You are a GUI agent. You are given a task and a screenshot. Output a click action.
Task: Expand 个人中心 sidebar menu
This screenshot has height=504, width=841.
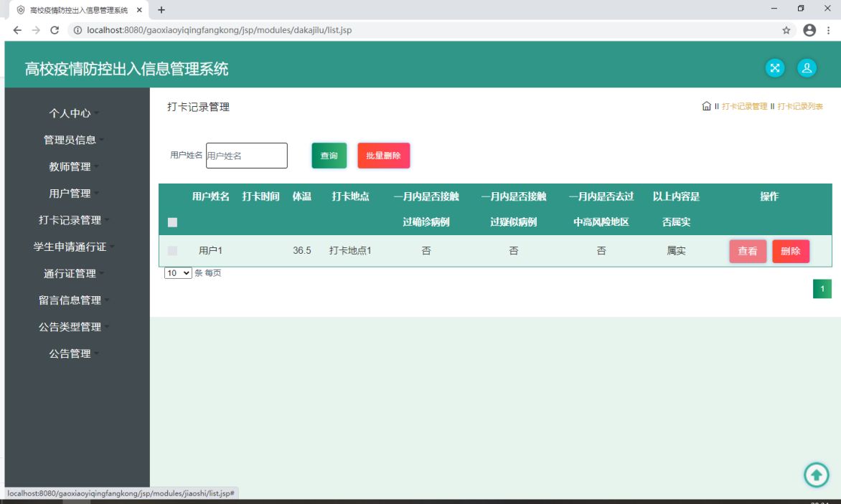click(70, 113)
